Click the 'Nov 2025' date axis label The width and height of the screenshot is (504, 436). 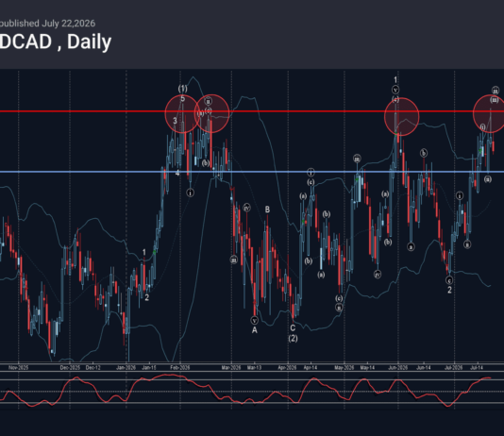18,367
